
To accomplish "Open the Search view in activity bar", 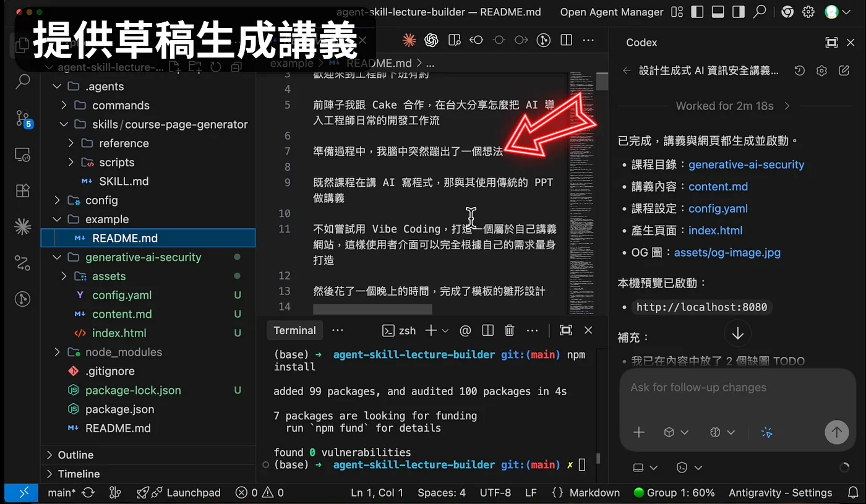I will (23, 80).
